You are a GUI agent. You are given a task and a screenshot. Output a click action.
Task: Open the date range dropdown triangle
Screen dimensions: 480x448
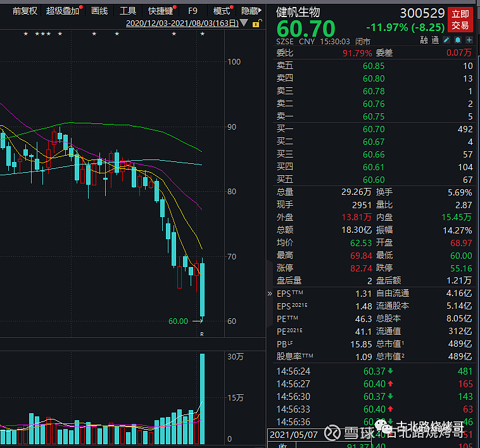click(x=244, y=23)
